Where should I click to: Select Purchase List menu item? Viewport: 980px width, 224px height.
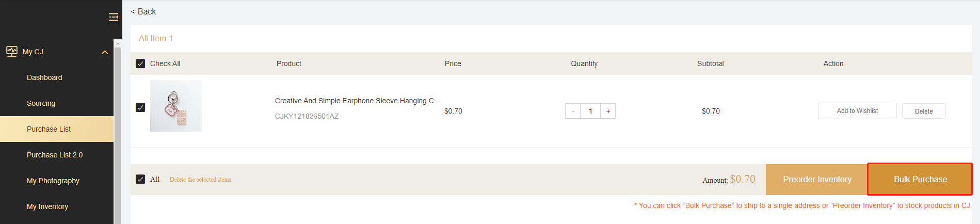[49, 129]
